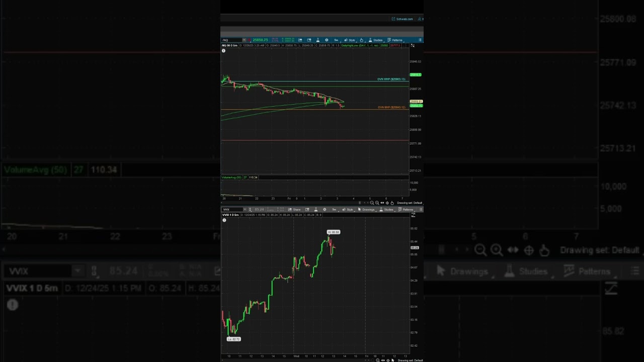
Task: Click the VVIX chart's horizontal arrows autoscale icon
Action: click(383, 360)
